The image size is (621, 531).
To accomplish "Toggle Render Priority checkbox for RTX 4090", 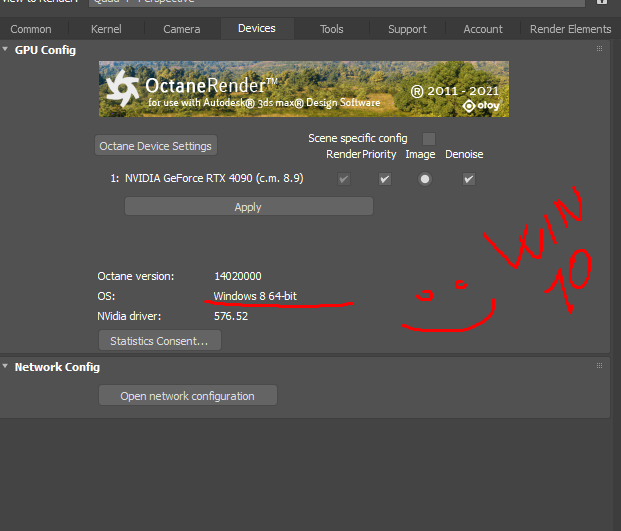I will coord(385,179).
